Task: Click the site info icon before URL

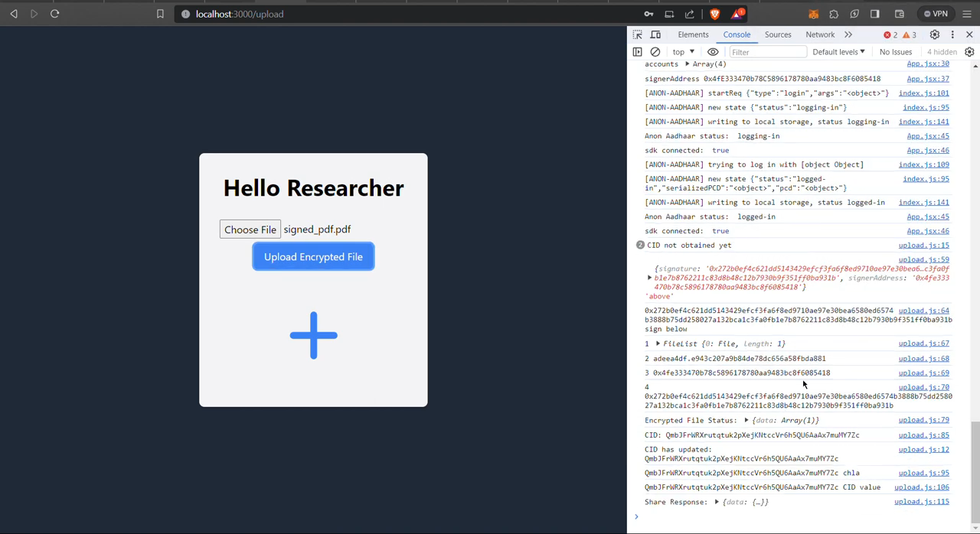Action: point(186,14)
